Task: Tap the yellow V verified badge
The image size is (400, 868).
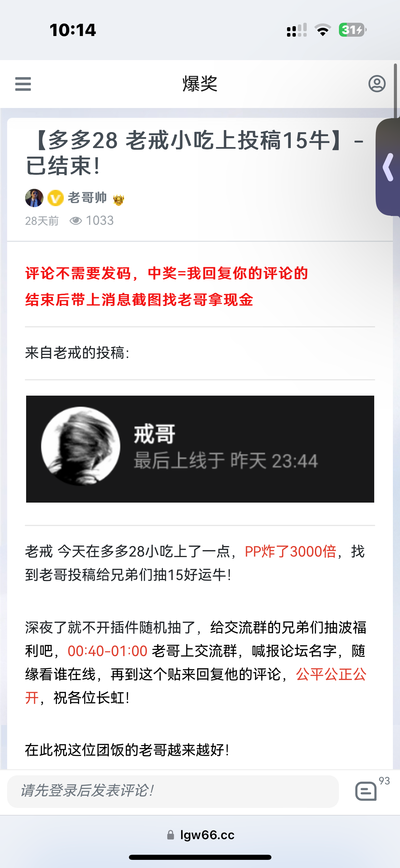Action: (55, 198)
